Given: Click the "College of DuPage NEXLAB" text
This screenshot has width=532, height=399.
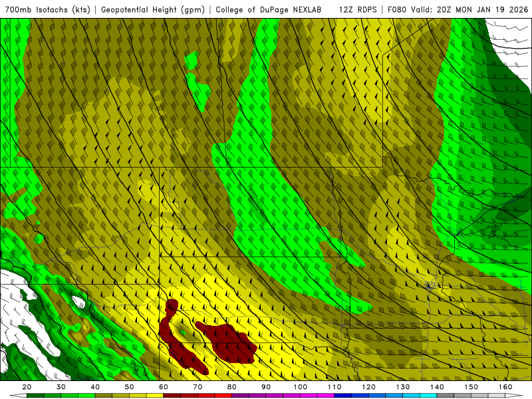Looking at the screenshot, I should 268,9.
